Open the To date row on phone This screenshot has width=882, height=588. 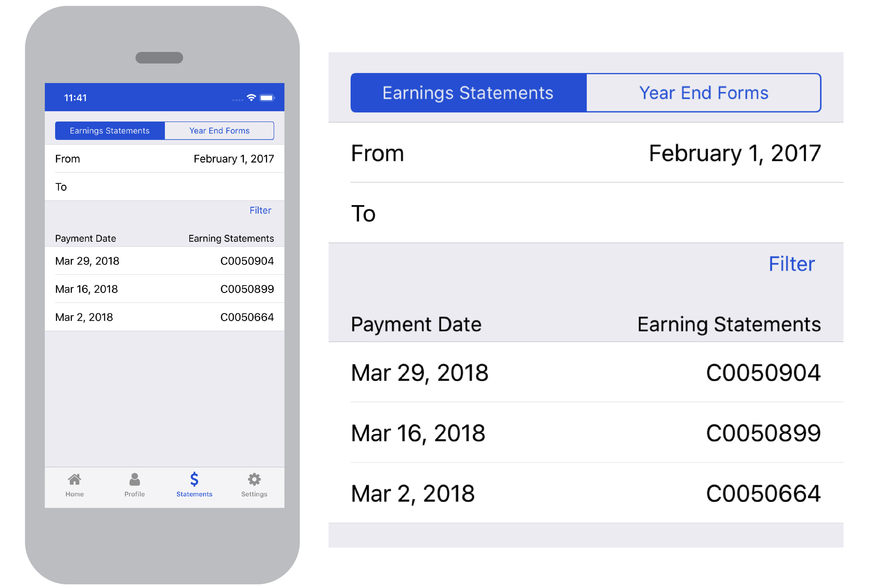pyautogui.click(x=165, y=187)
